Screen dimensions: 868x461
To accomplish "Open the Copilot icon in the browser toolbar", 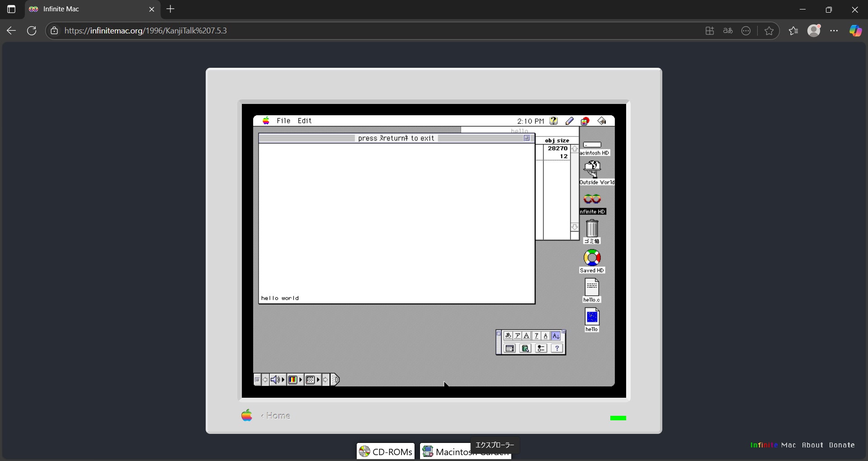I will click(x=855, y=31).
